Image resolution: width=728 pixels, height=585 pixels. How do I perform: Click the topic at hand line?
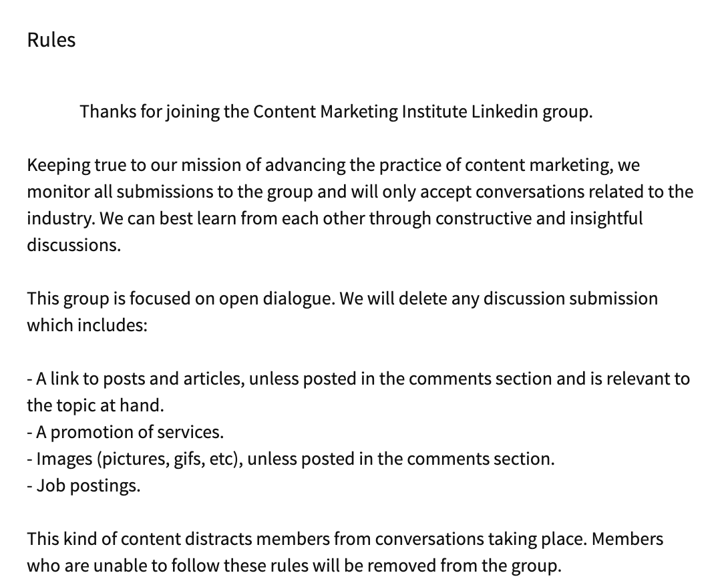(x=96, y=405)
